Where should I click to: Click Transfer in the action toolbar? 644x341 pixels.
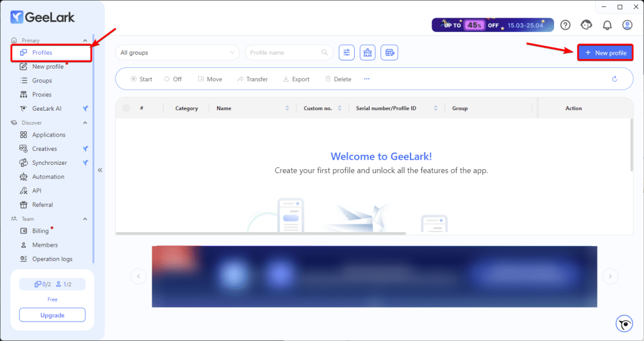coord(253,79)
